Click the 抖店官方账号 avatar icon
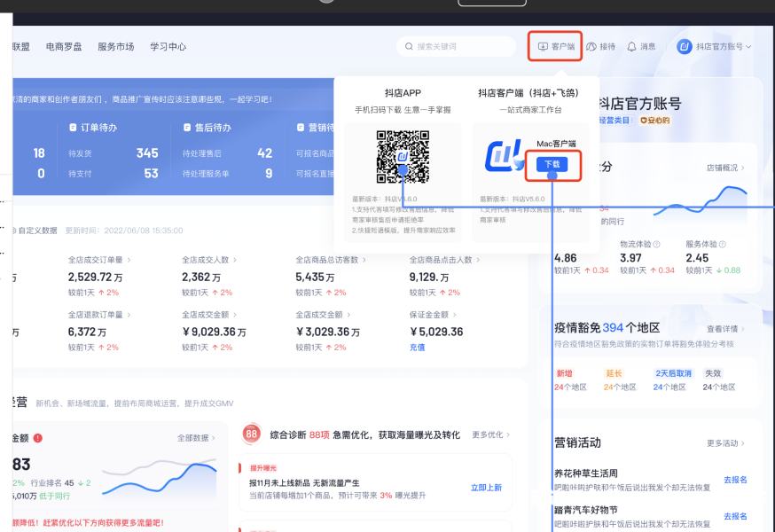 coord(684,47)
